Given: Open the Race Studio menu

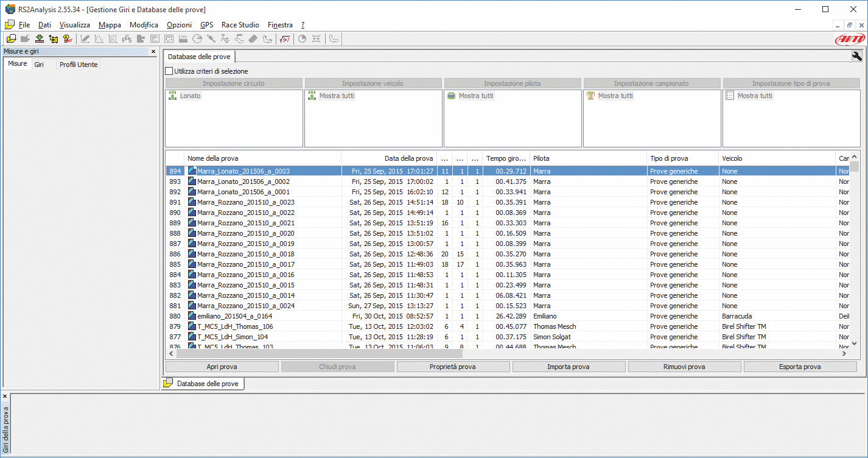Looking at the screenshot, I should (x=240, y=25).
